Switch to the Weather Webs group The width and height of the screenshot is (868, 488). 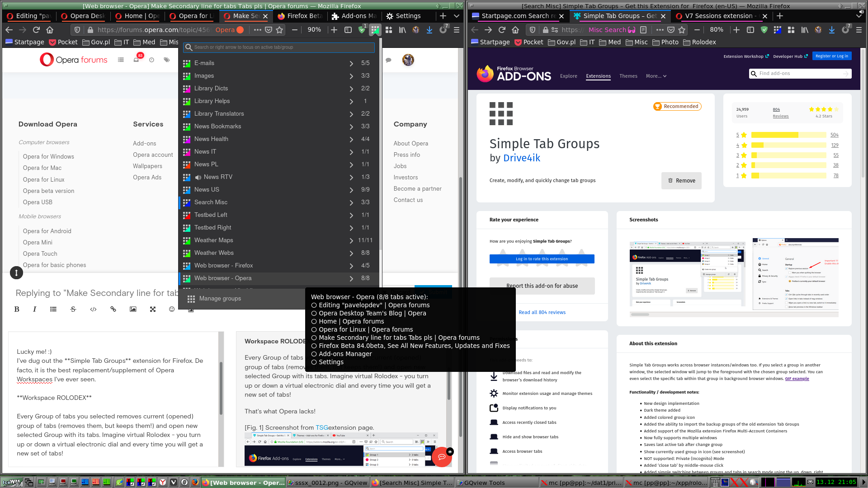coord(263,253)
